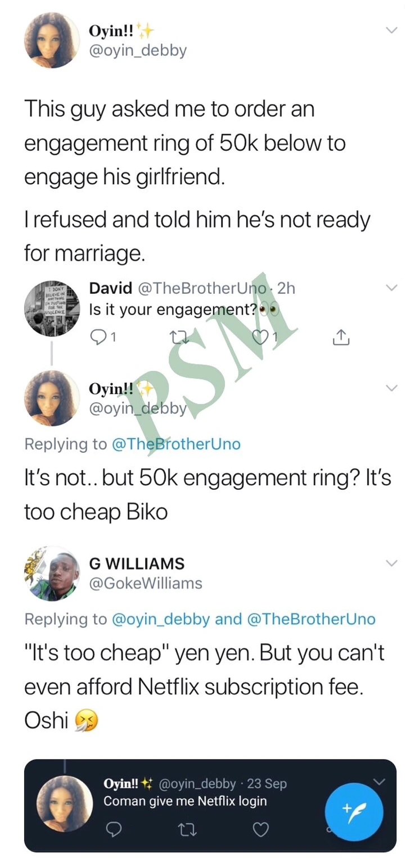Expand options chevron on David's reply
The image size is (405, 868).
click(391, 288)
